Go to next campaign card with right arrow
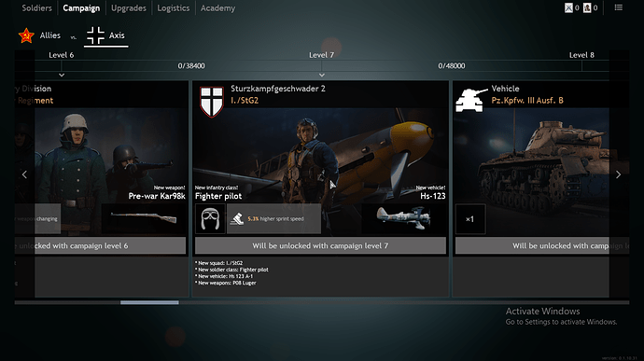This screenshot has width=644, height=361. coord(618,174)
